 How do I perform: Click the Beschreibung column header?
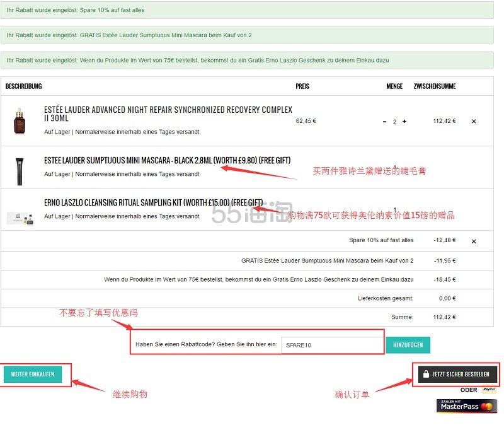point(23,86)
